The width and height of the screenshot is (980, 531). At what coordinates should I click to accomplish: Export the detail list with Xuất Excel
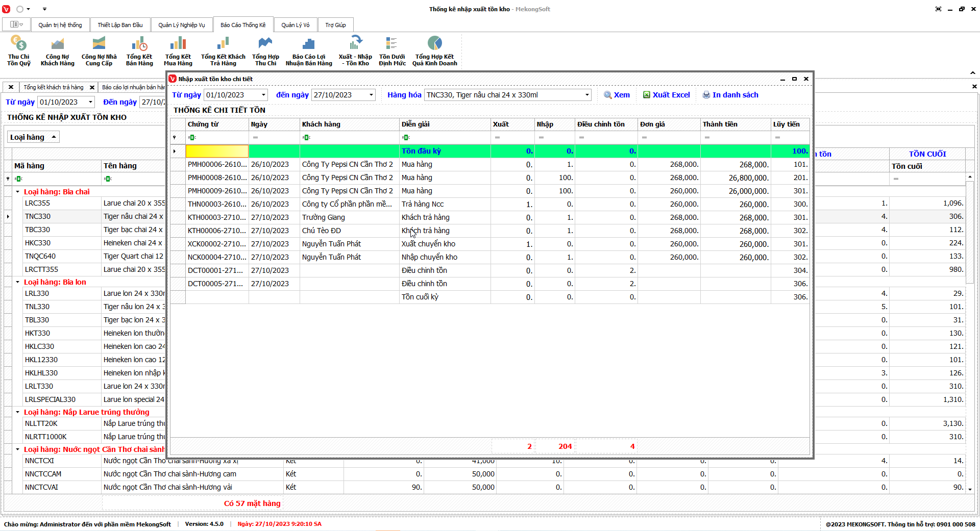[666, 95]
